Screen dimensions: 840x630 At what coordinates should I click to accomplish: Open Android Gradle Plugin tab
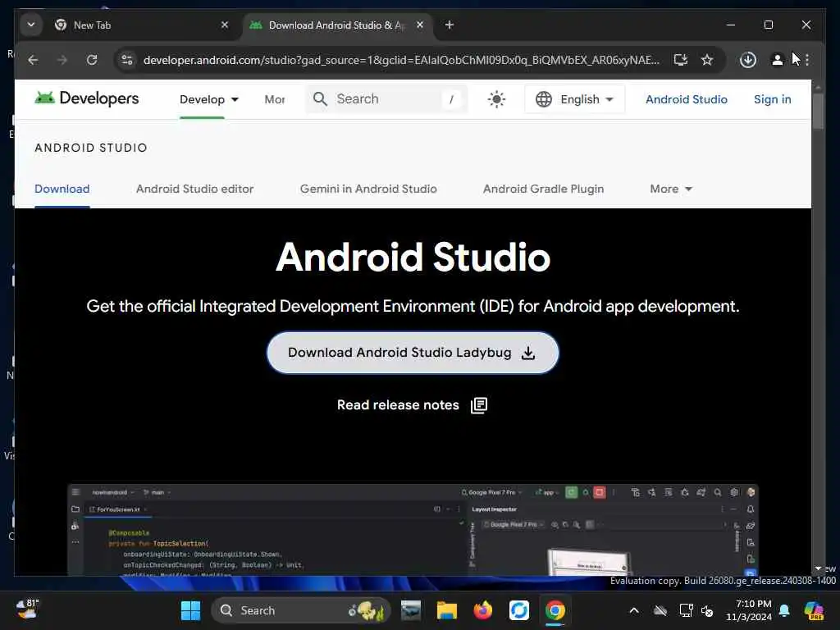point(543,189)
